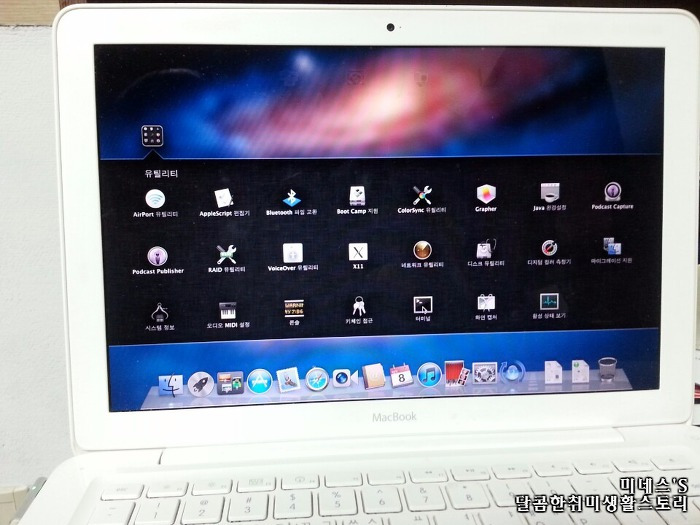Image resolution: width=700 pixels, height=525 pixels.
Task: Open FaceTime from the Dock
Action: [x=345, y=379]
